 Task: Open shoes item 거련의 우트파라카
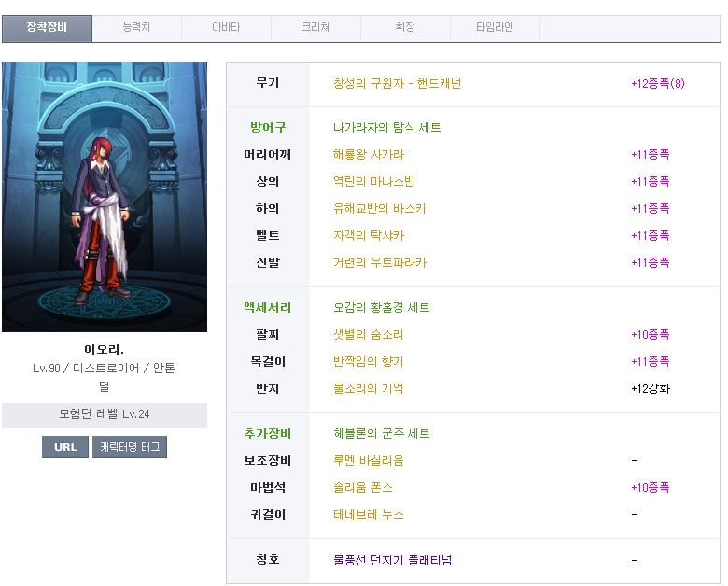tap(379, 263)
